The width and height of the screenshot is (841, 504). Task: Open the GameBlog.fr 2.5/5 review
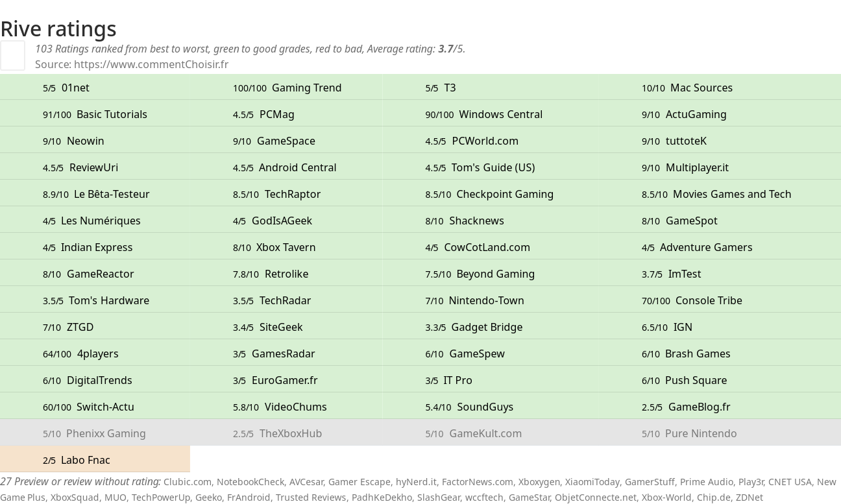pos(686,407)
